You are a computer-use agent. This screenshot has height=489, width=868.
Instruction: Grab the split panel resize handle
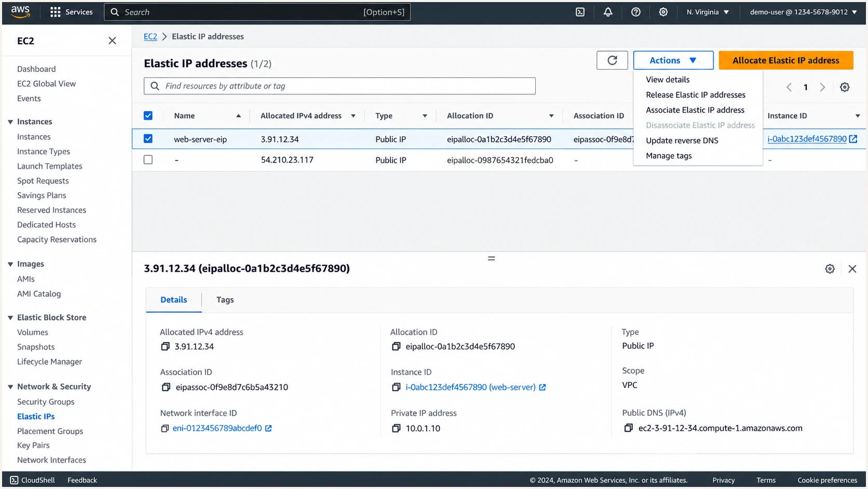point(491,258)
